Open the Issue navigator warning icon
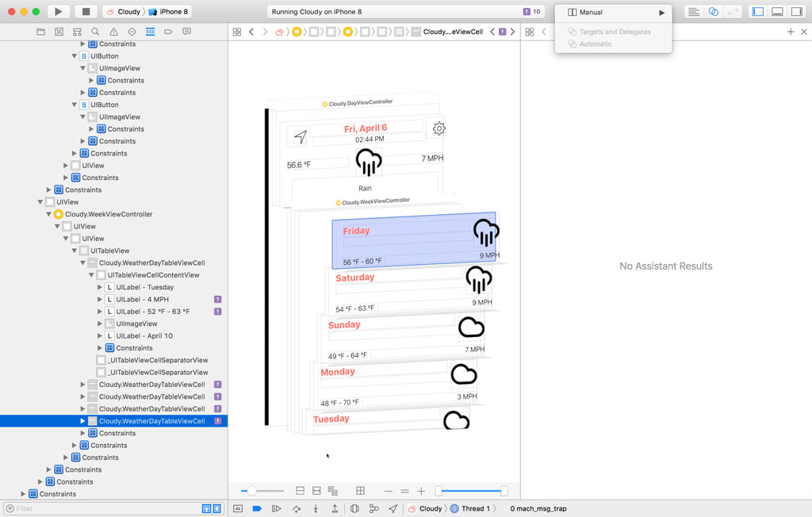Viewport: 812px width, 517px height. 113,32
